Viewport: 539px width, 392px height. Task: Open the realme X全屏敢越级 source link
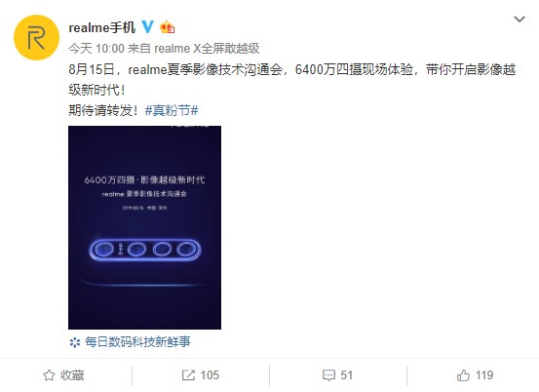click(x=207, y=49)
